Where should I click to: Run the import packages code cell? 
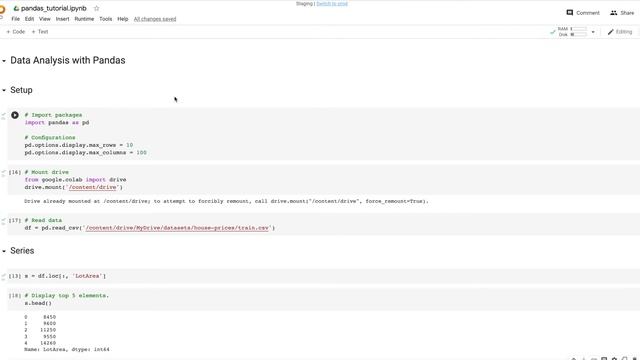15,115
